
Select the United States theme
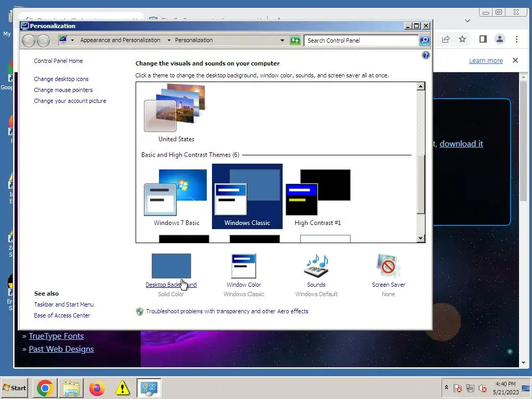tap(176, 113)
